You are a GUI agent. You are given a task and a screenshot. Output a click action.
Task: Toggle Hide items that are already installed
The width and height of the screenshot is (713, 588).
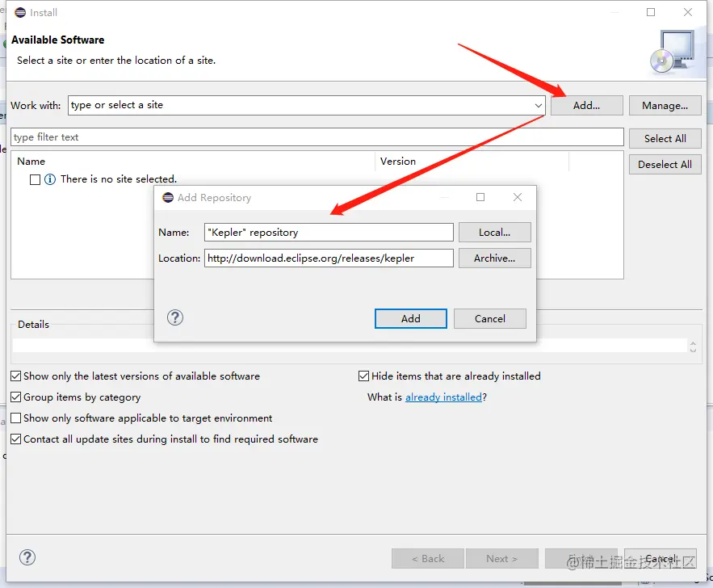click(x=364, y=376)
